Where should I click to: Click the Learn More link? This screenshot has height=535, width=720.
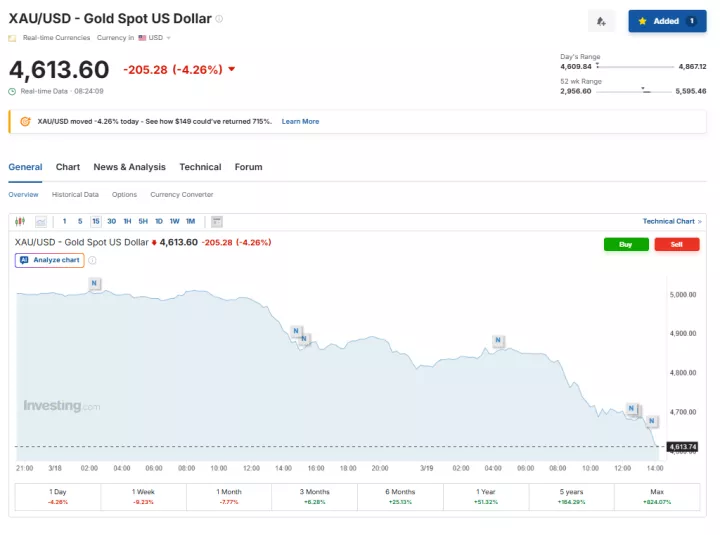[300, 121]
